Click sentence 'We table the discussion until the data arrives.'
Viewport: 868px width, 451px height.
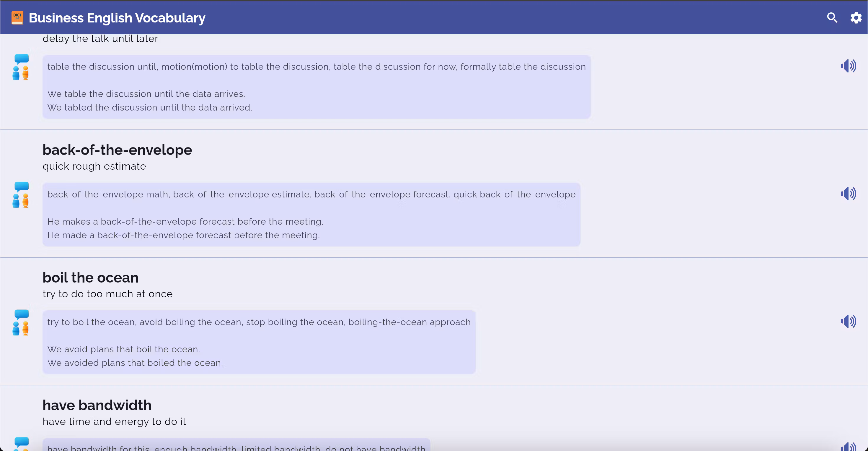click(x=146, y=94)
